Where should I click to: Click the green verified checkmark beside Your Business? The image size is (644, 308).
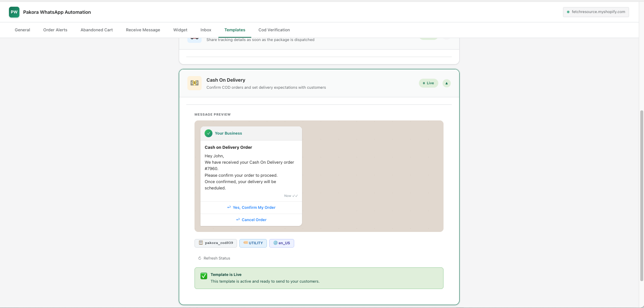[209, 133]
